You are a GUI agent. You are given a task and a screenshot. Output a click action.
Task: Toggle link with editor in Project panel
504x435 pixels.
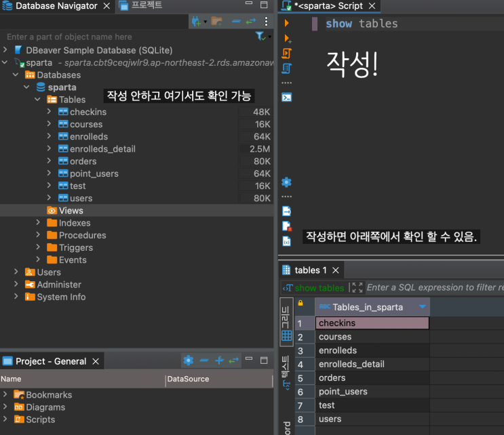pos(233,360)
